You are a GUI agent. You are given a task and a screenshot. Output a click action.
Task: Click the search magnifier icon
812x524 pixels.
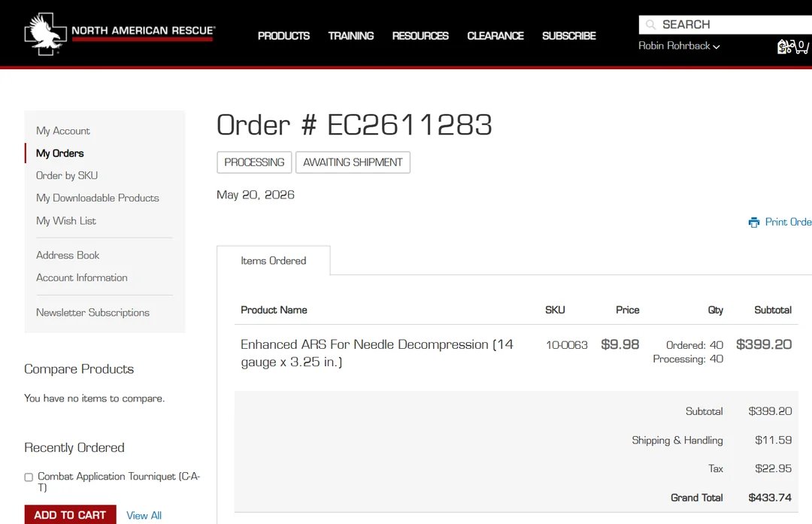[x=651, y=25]
